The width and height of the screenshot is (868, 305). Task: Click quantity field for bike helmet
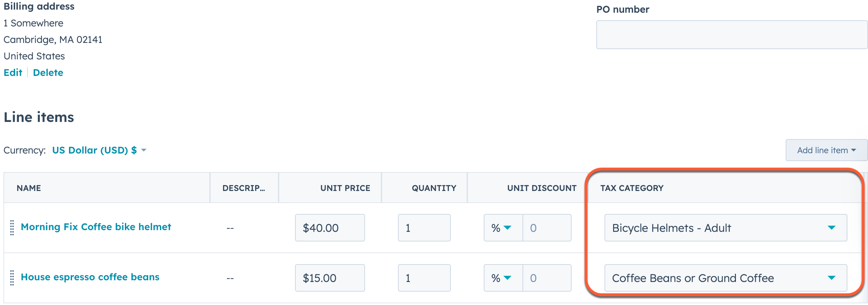click(x=424, y=228)
